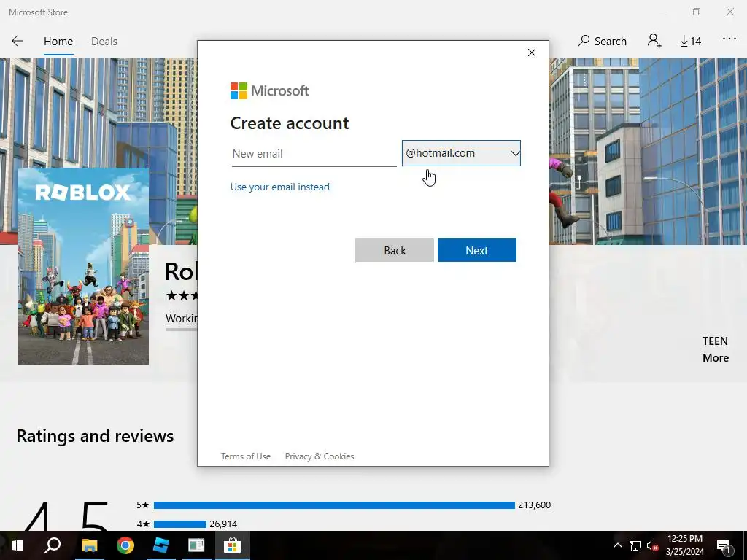The image size is (747, 560).
Task: Open the blue tilted taskbar app
Action: 161,545
